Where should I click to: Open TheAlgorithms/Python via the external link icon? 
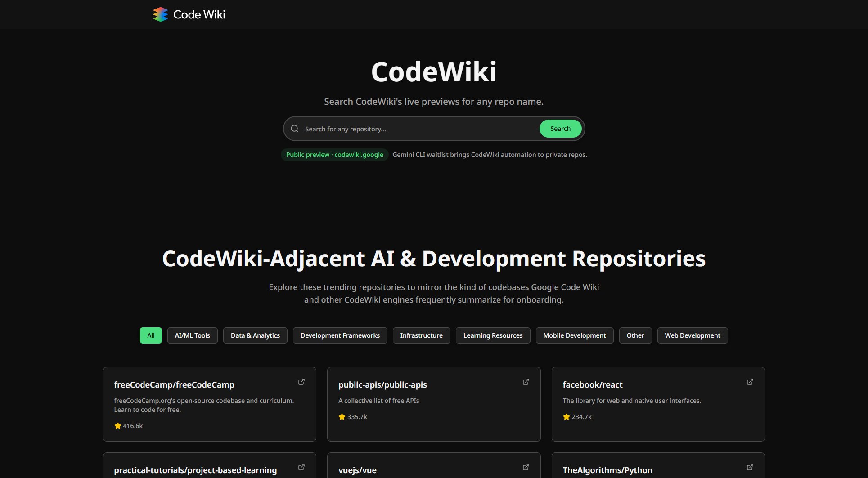point(750,467)
